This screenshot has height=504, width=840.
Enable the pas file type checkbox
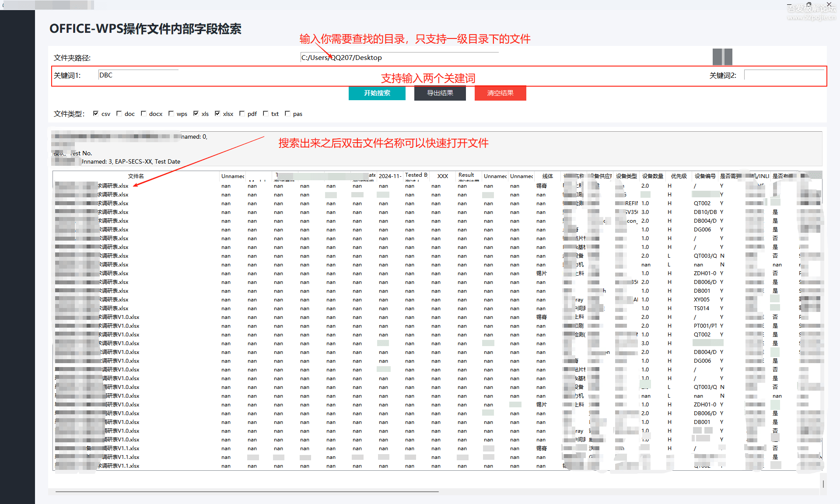point(287,113)
